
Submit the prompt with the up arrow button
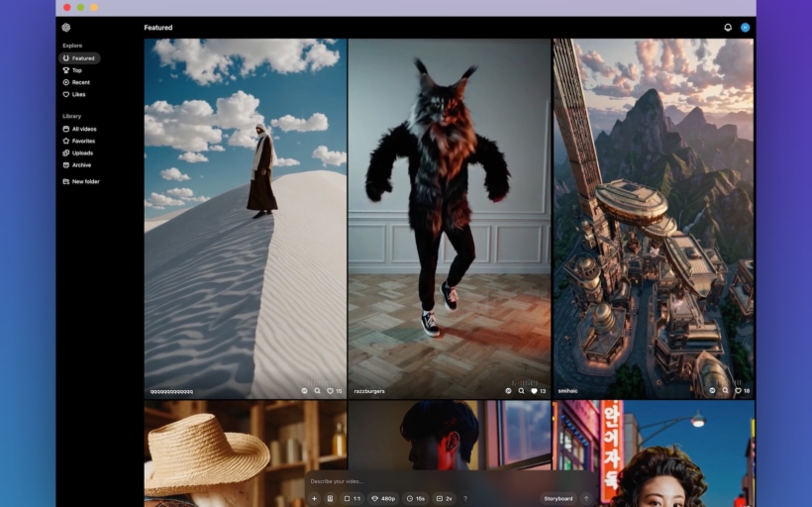point(585,498)
